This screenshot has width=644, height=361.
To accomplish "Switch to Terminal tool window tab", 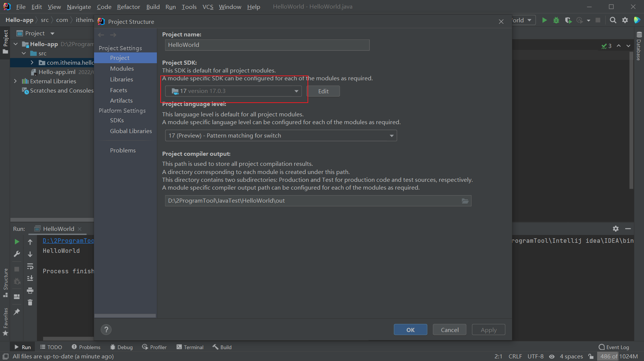I will [x=190, y=347].
